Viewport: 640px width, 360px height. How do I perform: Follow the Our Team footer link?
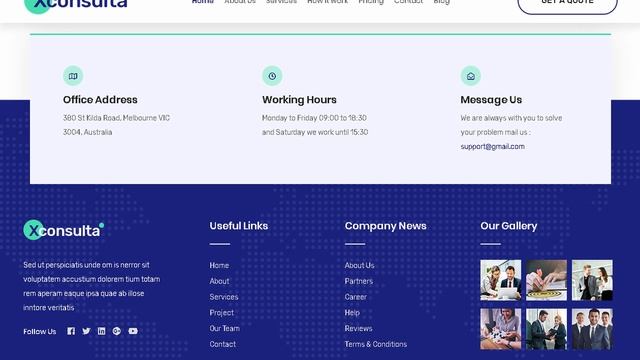point(224,329)
